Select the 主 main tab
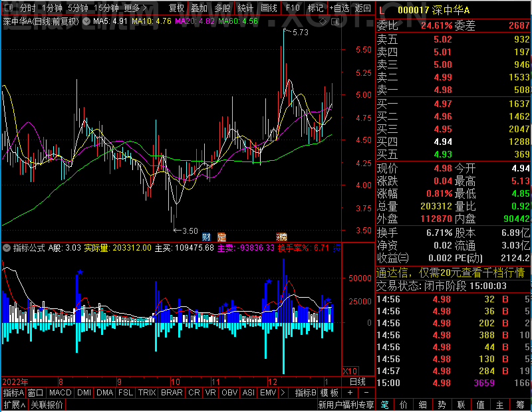532x412 pixels. coord(500,405)
